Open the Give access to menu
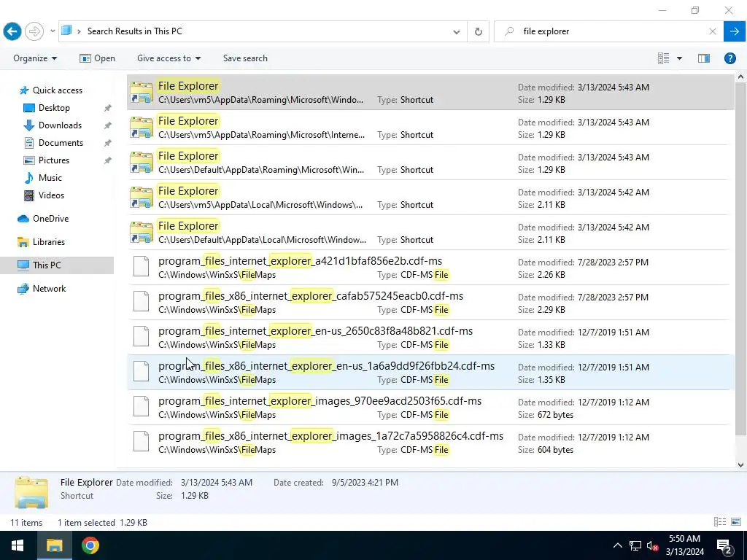 click(x=169, y=58)
